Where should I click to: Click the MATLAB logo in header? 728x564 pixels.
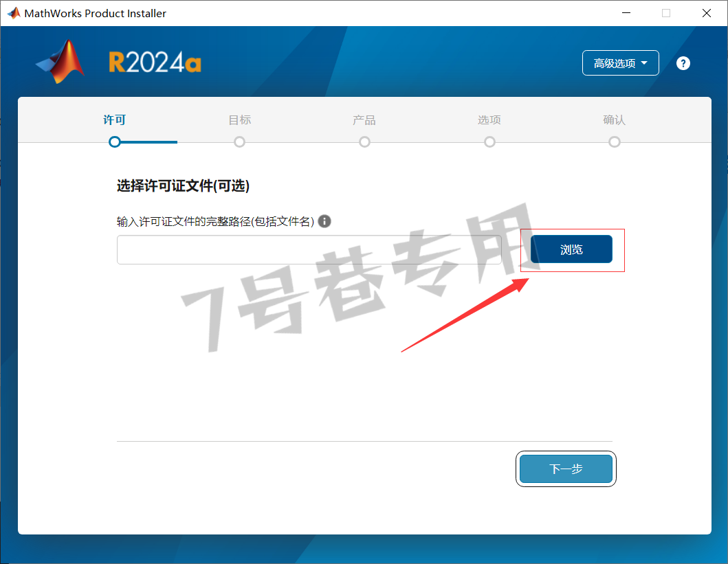[60, 62]
